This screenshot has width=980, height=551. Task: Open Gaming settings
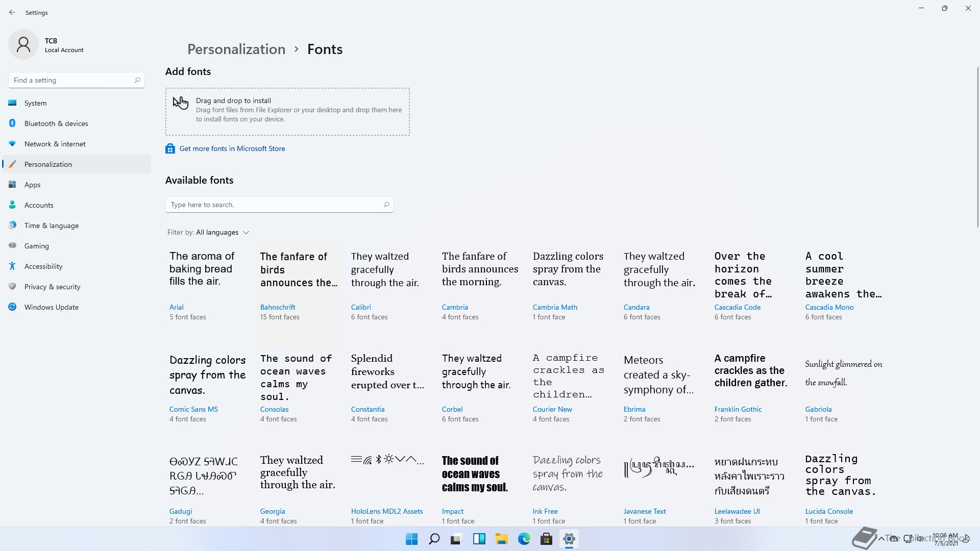click(77, 246)
